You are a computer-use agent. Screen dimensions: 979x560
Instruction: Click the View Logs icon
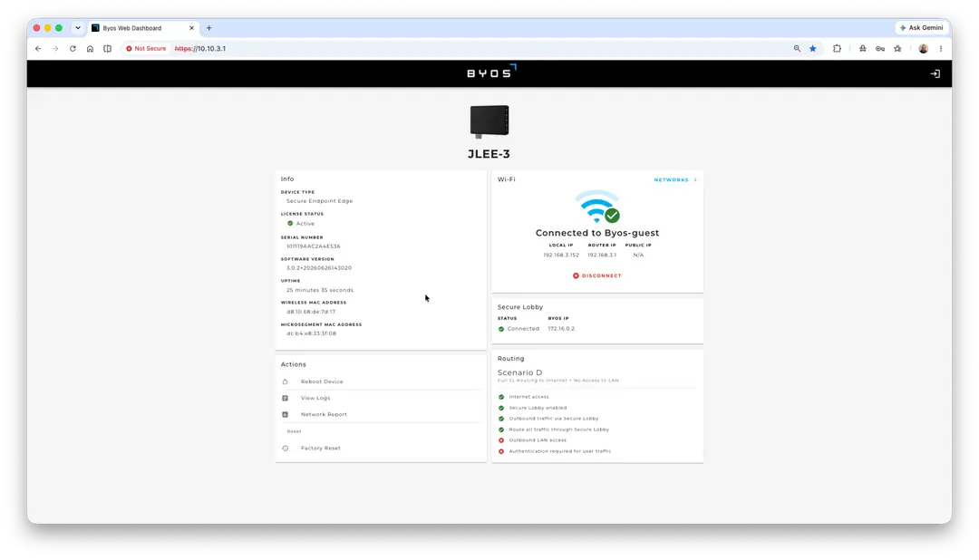click(x=286, y=398)
